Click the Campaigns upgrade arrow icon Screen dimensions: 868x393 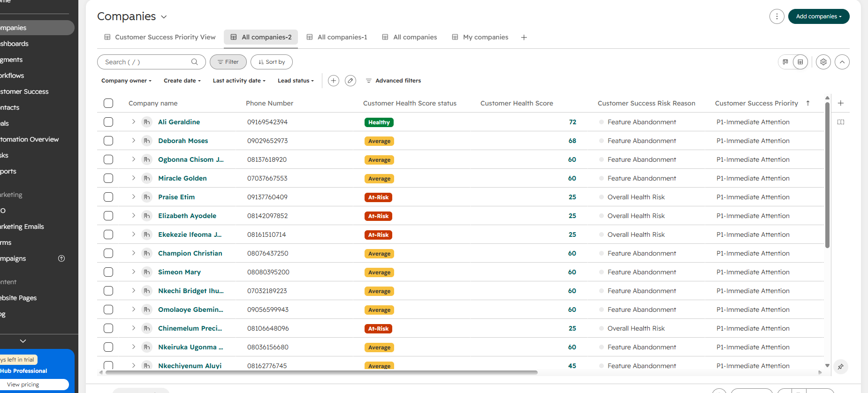pyautogui.click(x=61, y=258)
